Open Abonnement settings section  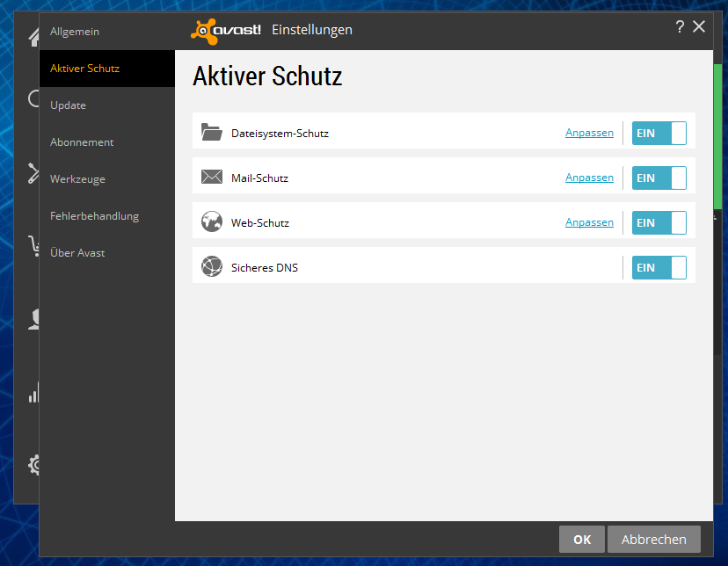[x=107, y=142]
